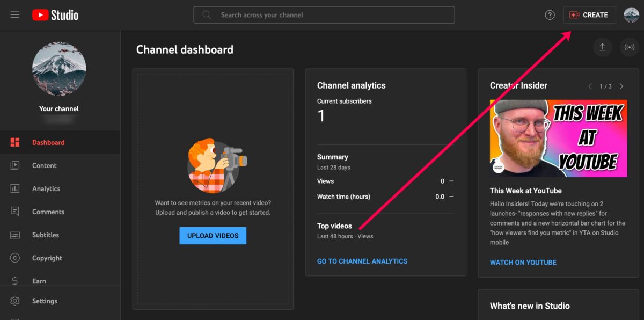Click the Comments sidebar icon
This screenshot has width=644, height=320.
click(15, 212)
